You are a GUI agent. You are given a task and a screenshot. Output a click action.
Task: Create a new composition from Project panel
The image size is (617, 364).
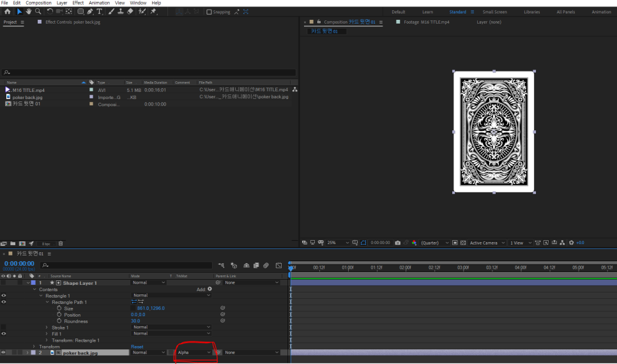[x=22, y=243]
